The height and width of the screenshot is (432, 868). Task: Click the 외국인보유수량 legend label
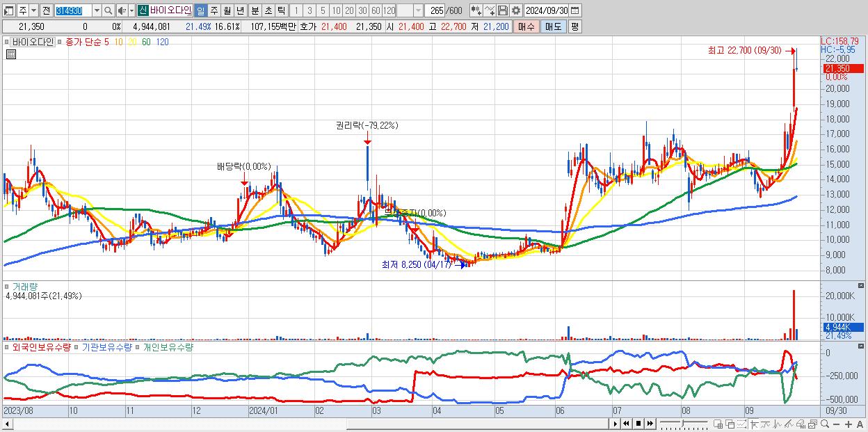pyautogui.click(x=41, y=346)
